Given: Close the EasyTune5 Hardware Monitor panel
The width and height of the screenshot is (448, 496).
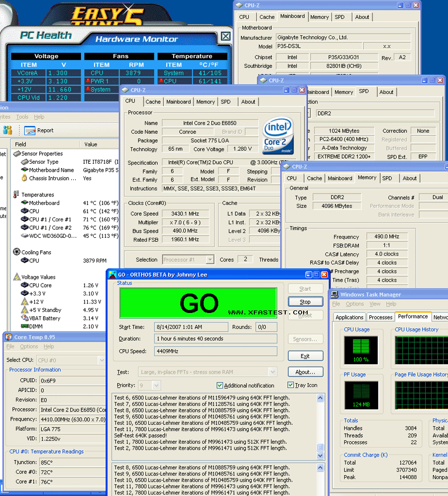Looking at the screenshot, I should click(225, 36).
